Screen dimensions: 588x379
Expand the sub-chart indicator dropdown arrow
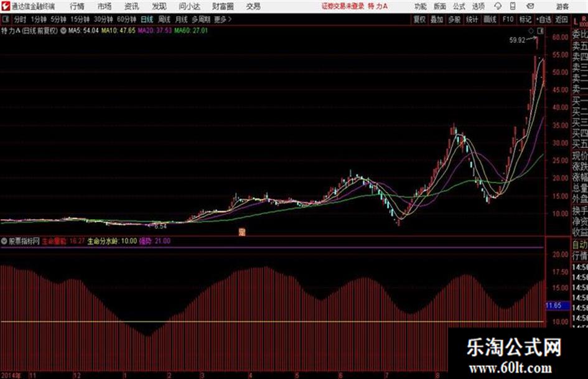(x=4, y=241)
